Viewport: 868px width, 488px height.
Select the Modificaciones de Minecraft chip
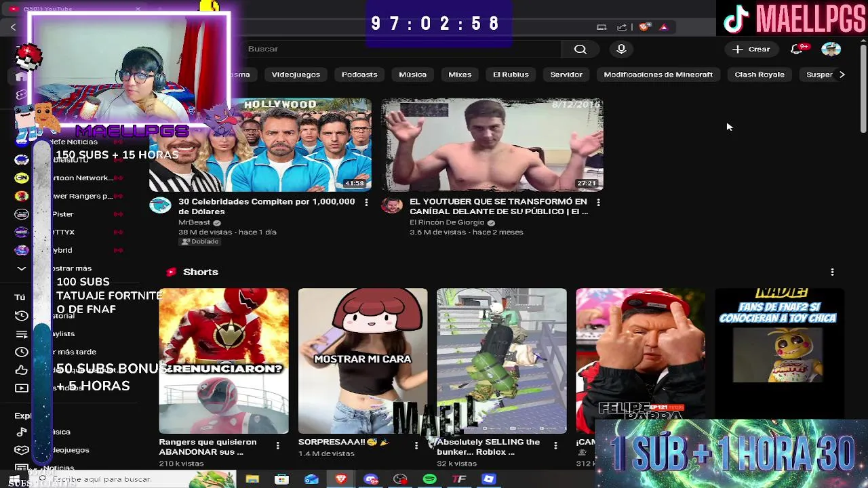(x=658, y=75)
